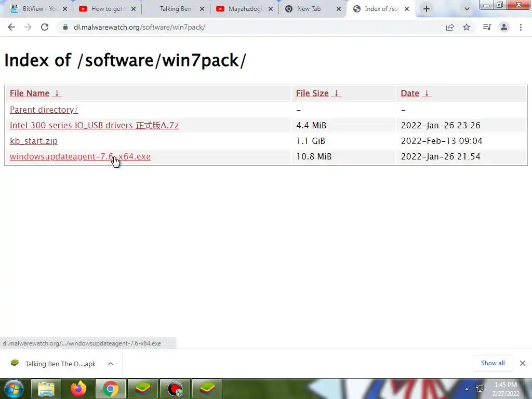
Task: Click the 1.1 GiB size cell
Action: pyautogui.click(x=311, y=141)
